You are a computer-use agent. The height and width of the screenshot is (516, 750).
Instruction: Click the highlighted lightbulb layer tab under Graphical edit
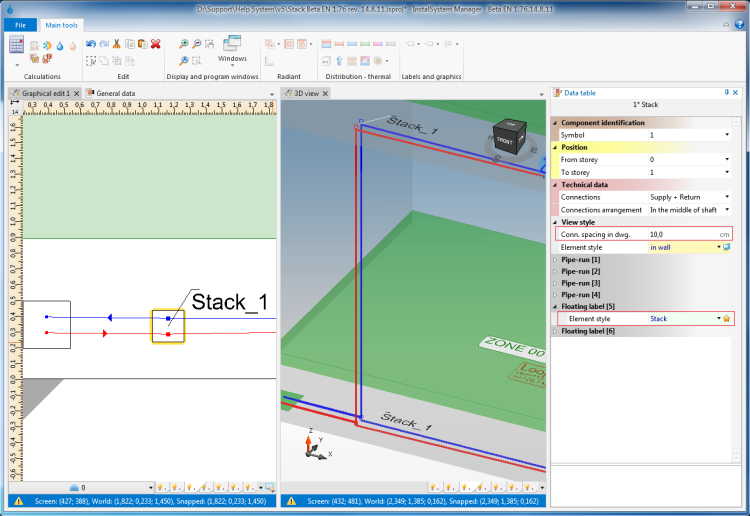[190, 487]
